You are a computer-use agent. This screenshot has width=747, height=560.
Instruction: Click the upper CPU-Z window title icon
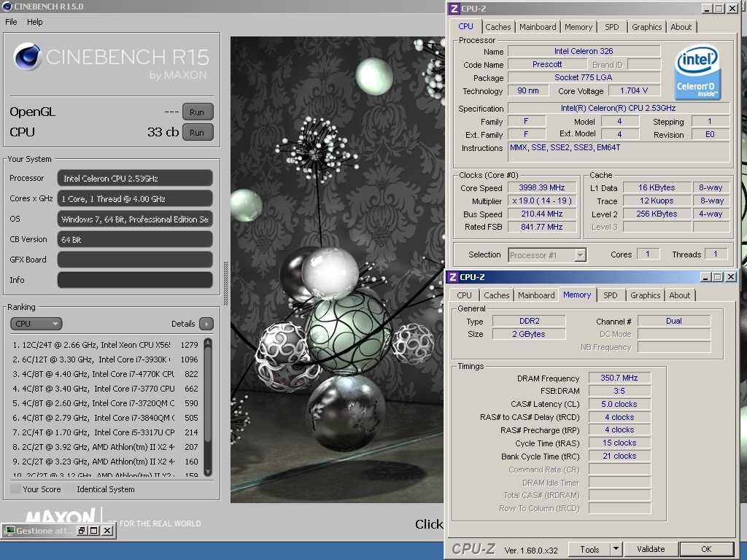tap(454, 9)
